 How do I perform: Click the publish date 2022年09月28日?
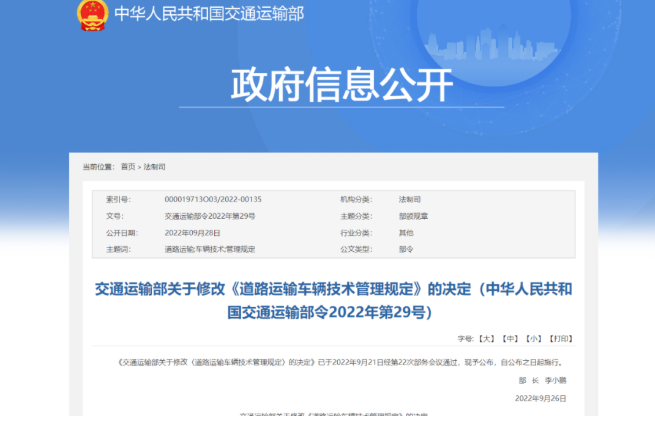(191, 231)
